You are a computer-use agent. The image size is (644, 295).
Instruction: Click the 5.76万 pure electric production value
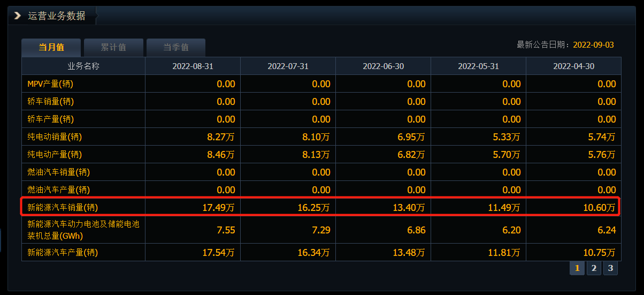pyautogui.click(x=602, y=155)
